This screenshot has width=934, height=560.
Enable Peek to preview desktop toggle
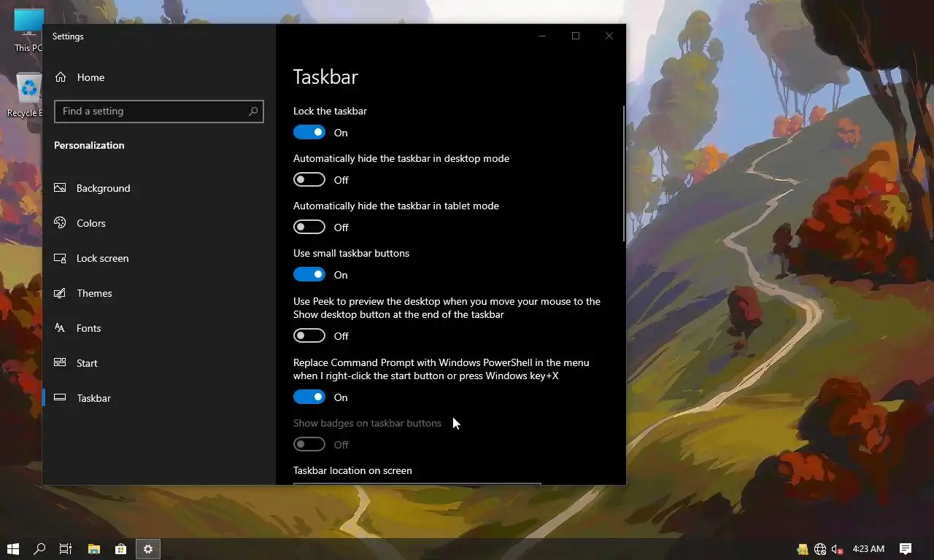(x=309, y=336)
